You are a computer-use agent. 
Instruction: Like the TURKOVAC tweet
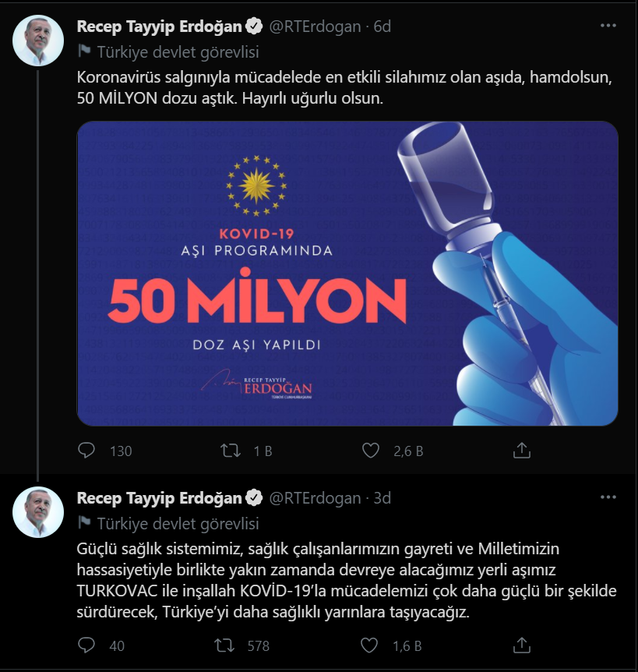pyautogui.click(x=372, y=645)
